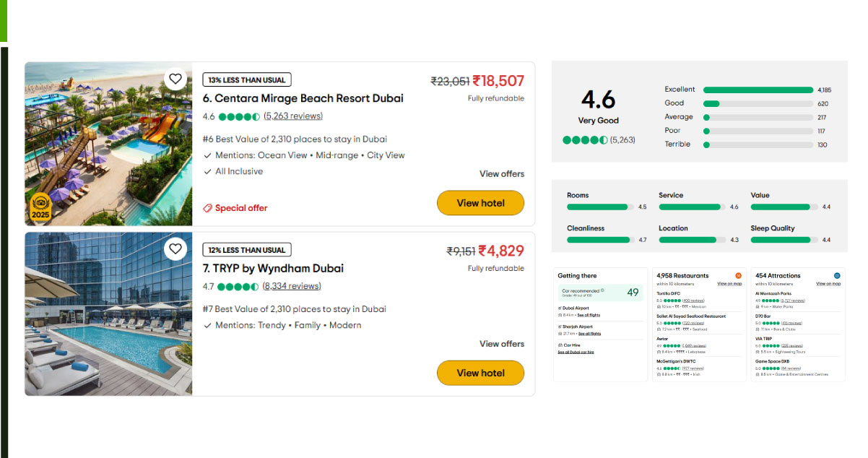Click View hotel button for Centara Mirage
868x458 pixels.
click(x=480, y=203)
